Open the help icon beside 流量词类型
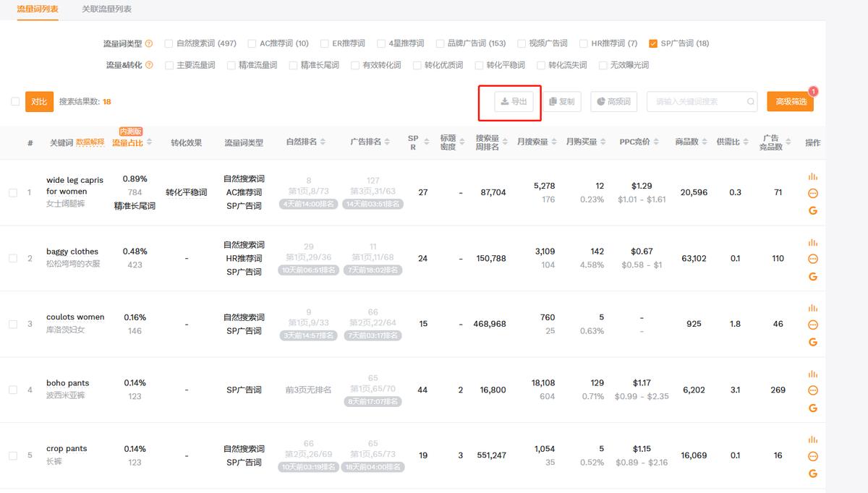The height and width of the screenshot is (493, 868). 149,43
